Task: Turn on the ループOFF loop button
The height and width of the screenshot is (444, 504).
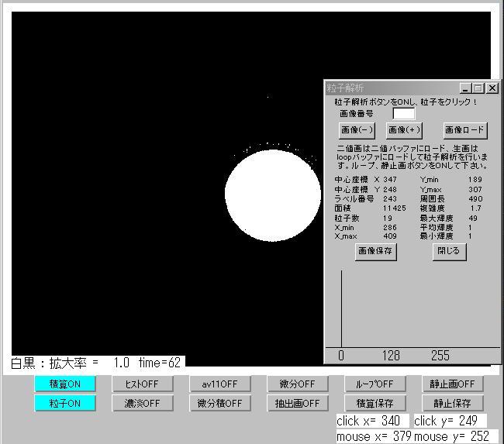Action: 375,384
